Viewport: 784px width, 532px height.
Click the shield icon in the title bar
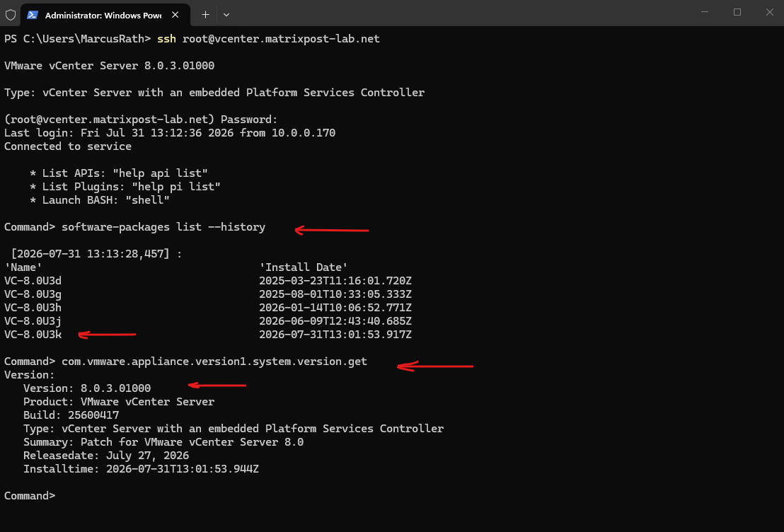coord(11,15)
